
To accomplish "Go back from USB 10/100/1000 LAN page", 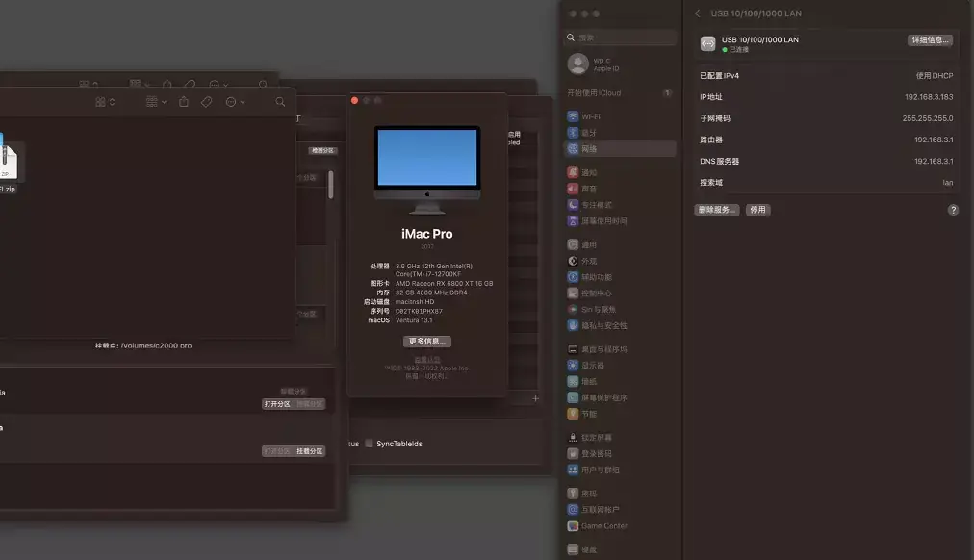I will coord(698,13).
